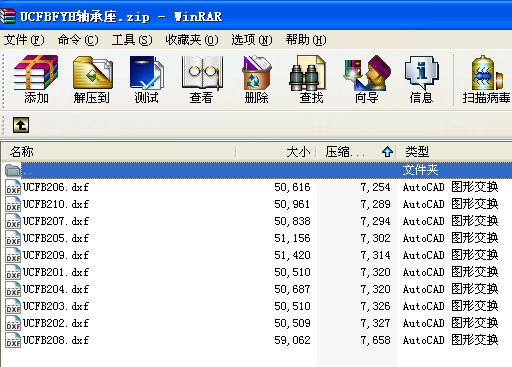
Task: Click the 删除 (Delete) toolbar icon
Action: click(256, 79)
